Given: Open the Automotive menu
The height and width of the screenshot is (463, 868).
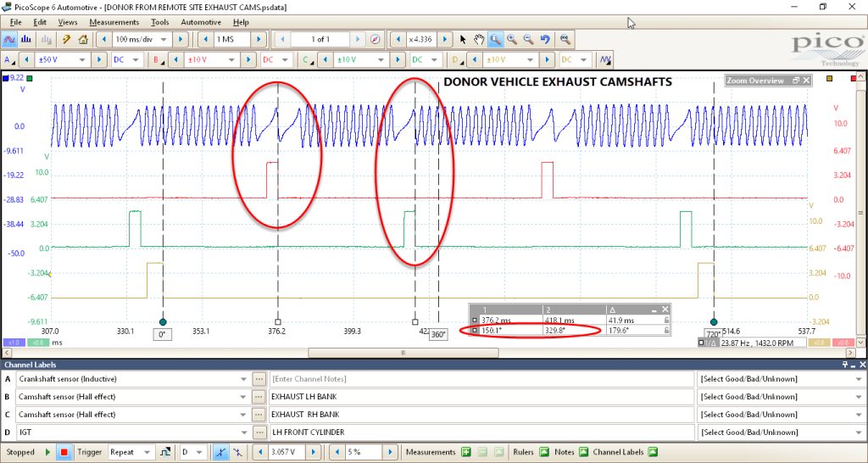Looking at the screenshot, I should coord(201,22).
